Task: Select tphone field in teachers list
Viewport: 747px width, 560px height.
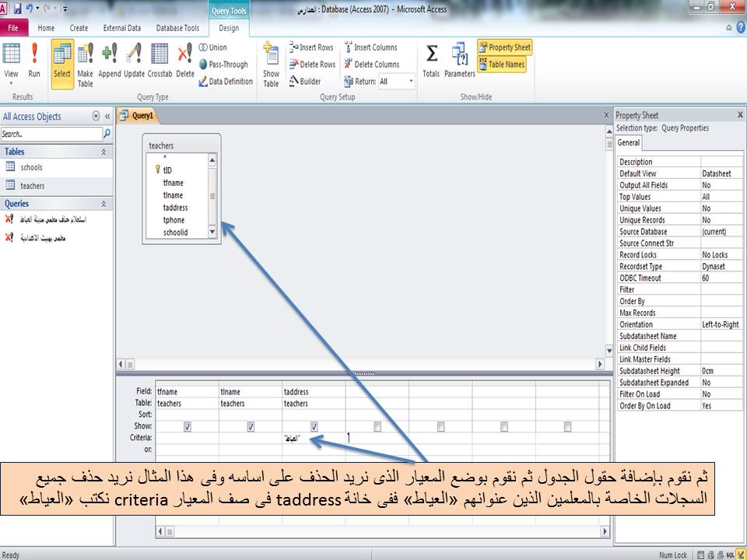Action: coord(174,220)
